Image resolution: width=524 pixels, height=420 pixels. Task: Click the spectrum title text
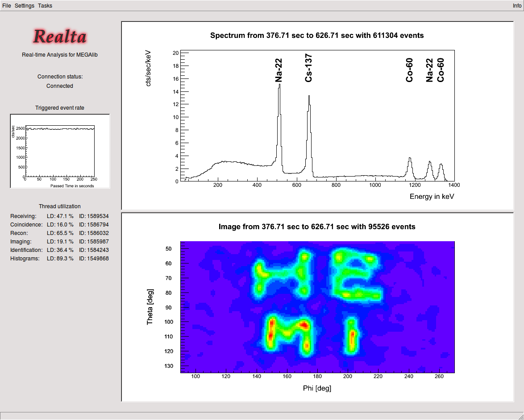point(317,35)
